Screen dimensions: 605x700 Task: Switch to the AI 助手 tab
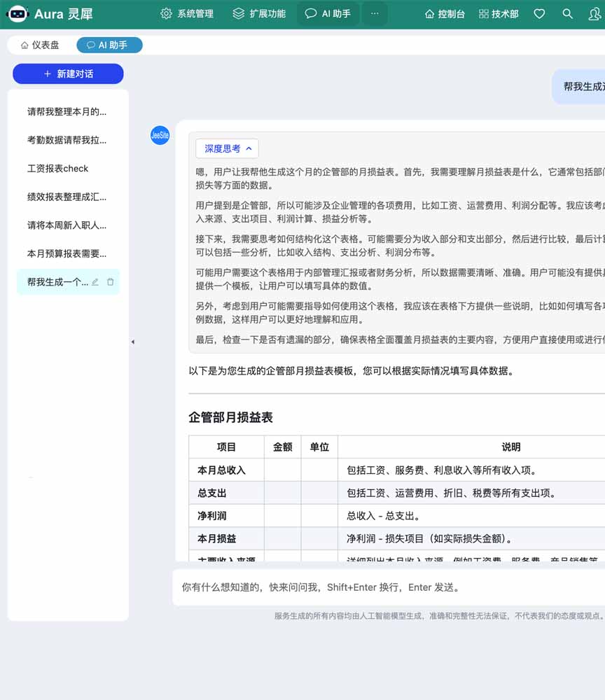[109, 45]
